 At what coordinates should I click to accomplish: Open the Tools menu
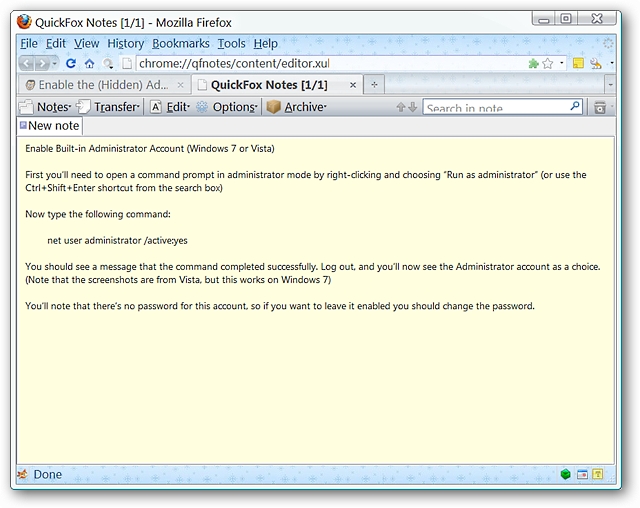(231, 43)
